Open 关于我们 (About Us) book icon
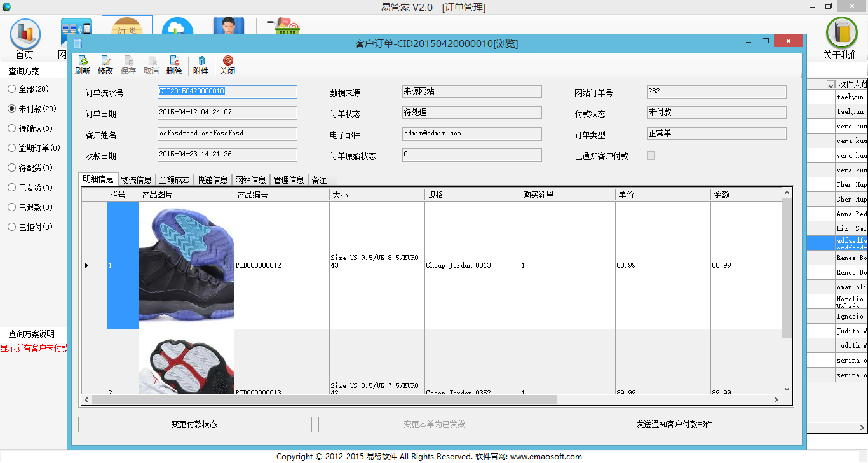Screen dimensions: 868x463 point(841,38)
